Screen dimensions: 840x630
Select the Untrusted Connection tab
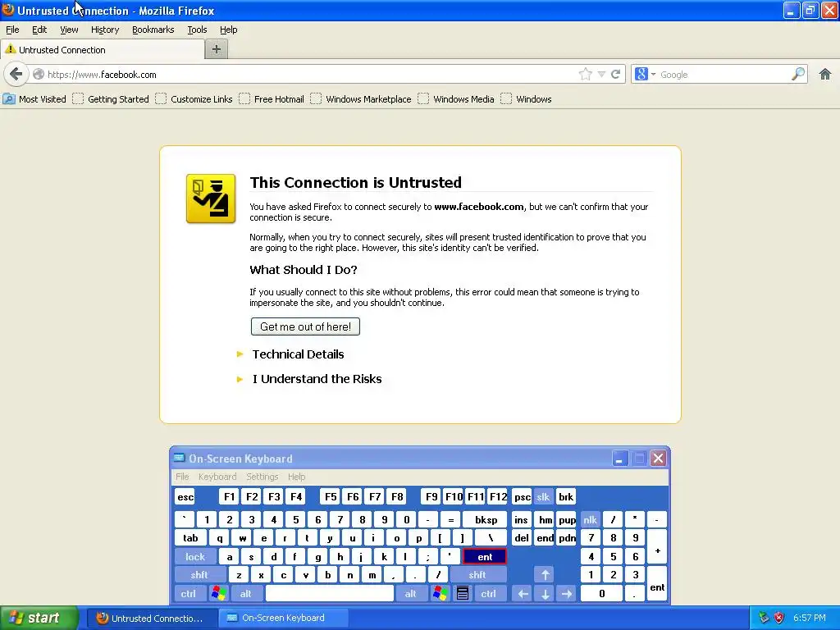coord(102,49)
